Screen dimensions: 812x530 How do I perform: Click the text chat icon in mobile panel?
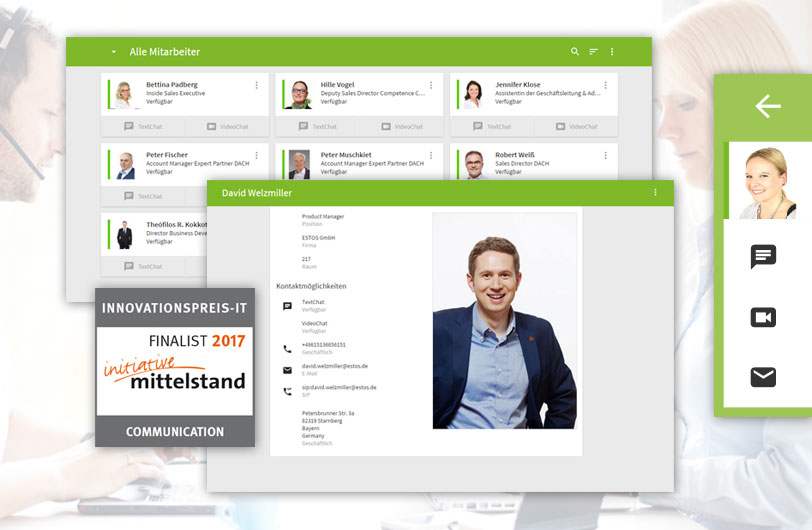pyautogui.click(x=763, y=256)
